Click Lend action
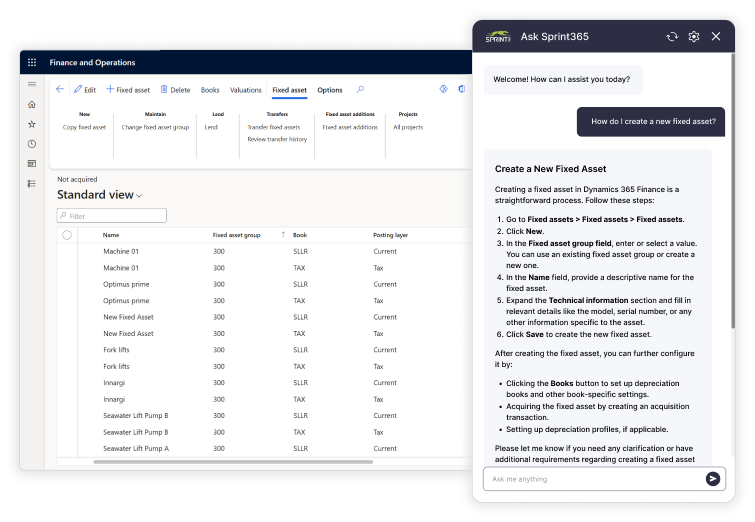 (x=211, y=127)
